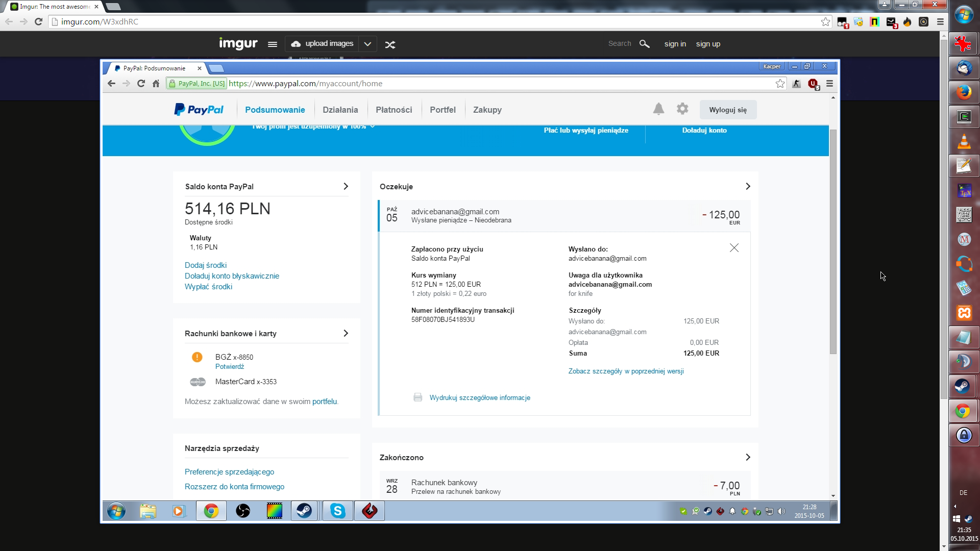Open the Oczekuje section arrow

[x=748, y=186]
